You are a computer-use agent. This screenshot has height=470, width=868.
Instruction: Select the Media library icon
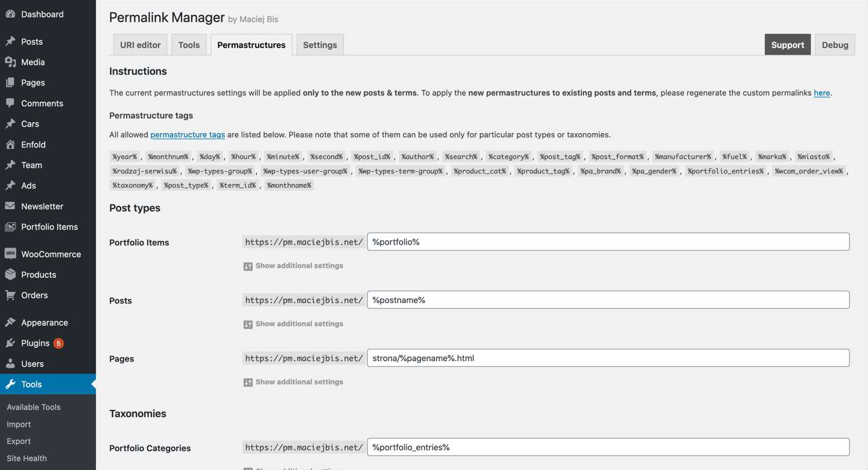tap(10, 61)
